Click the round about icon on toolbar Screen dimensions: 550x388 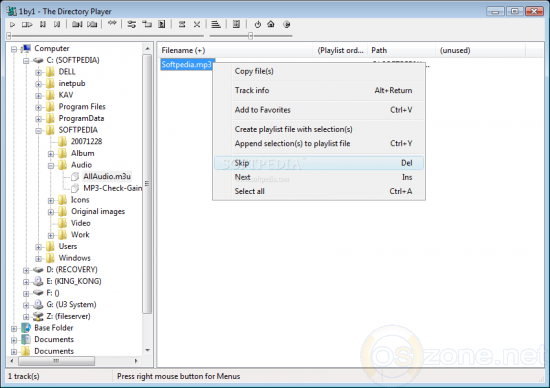pos(287,25)
